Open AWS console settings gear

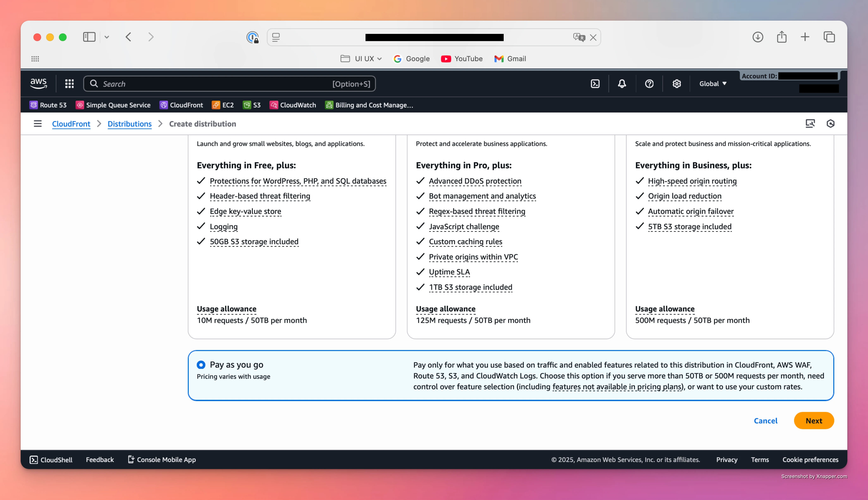click(676, 84)
